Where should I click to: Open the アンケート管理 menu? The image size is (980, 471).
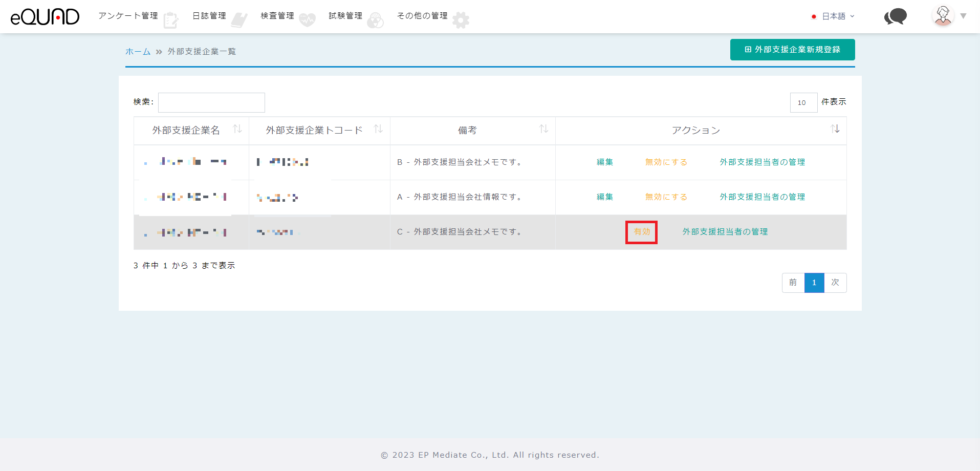[128, 16]
